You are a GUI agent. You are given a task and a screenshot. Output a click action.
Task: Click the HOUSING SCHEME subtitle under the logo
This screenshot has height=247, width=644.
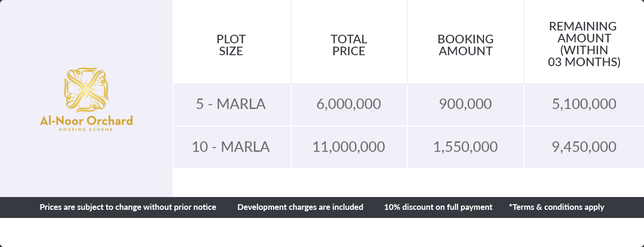(x=86, y=129)
